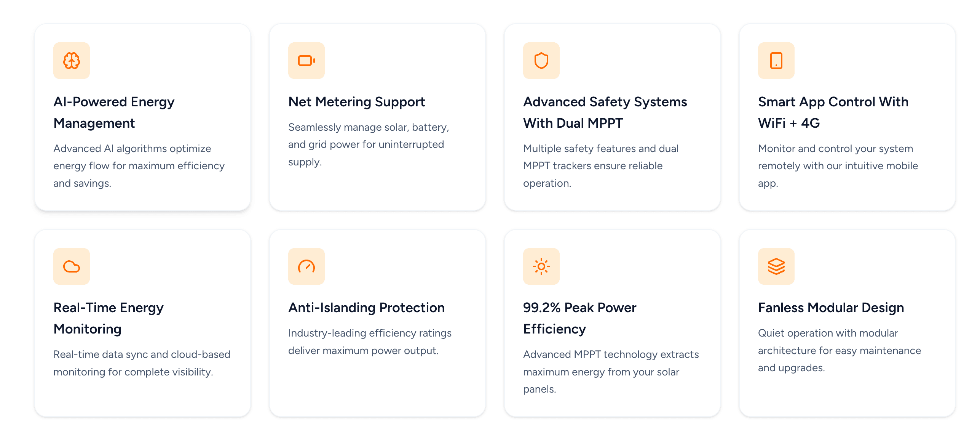Click the Fanless Modular Design title
The image size is (980, 433).
point(831,308)
